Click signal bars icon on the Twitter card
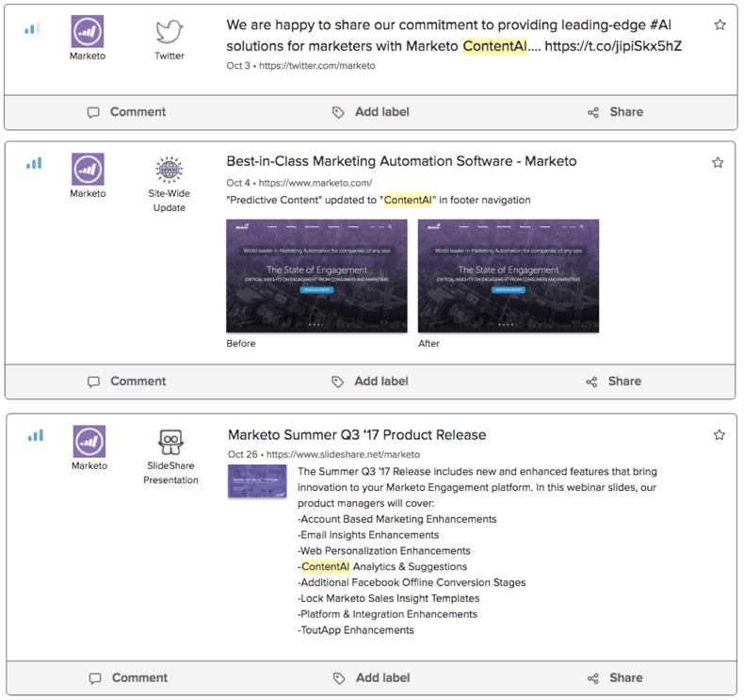The height and width of the screenshot is (700, 744). (33, 28)
